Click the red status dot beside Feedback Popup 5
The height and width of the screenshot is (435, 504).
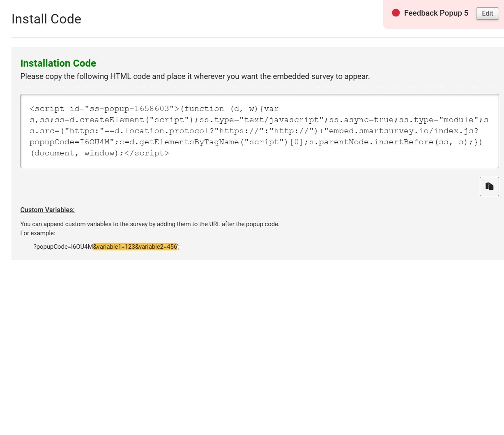[x=396, y=13]
